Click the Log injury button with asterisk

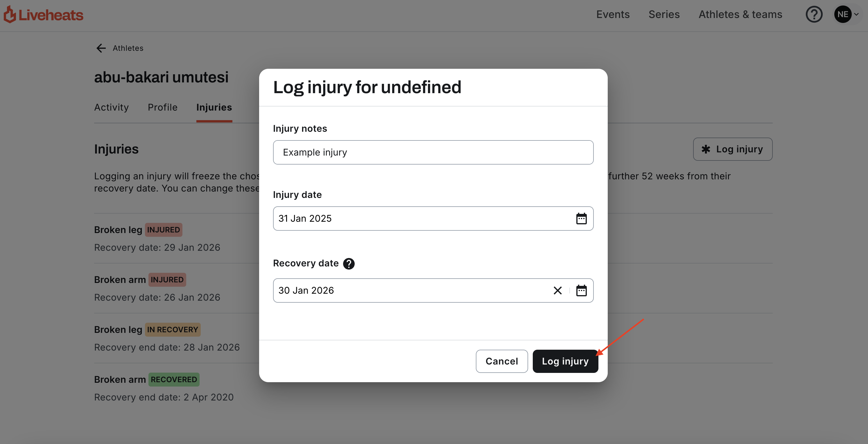733,149
